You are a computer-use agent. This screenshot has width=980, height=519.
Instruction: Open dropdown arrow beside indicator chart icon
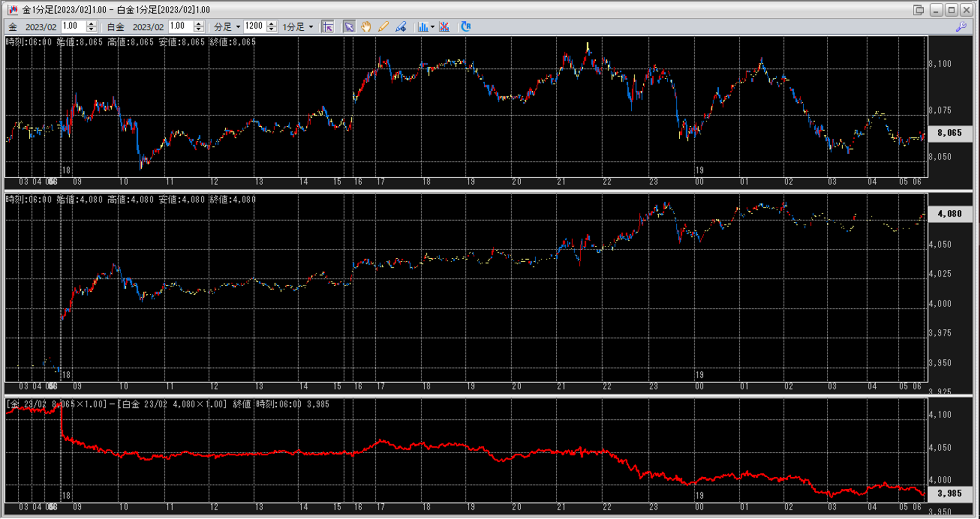432,27
